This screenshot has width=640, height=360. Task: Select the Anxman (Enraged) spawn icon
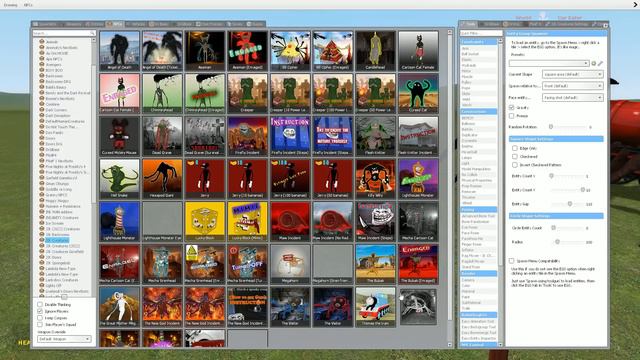247,51
